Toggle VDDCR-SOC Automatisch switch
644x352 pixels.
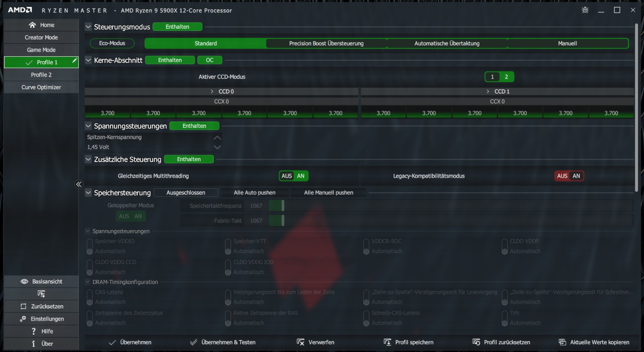pos(366,246)
